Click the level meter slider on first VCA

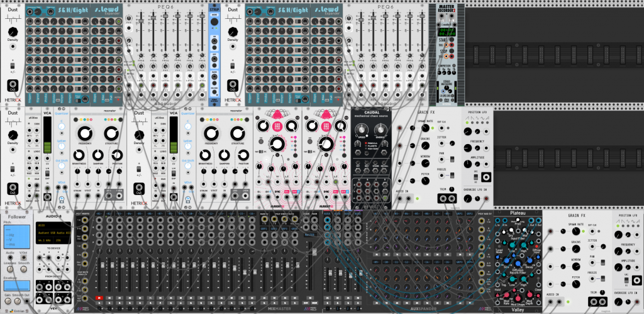point(48,134)
